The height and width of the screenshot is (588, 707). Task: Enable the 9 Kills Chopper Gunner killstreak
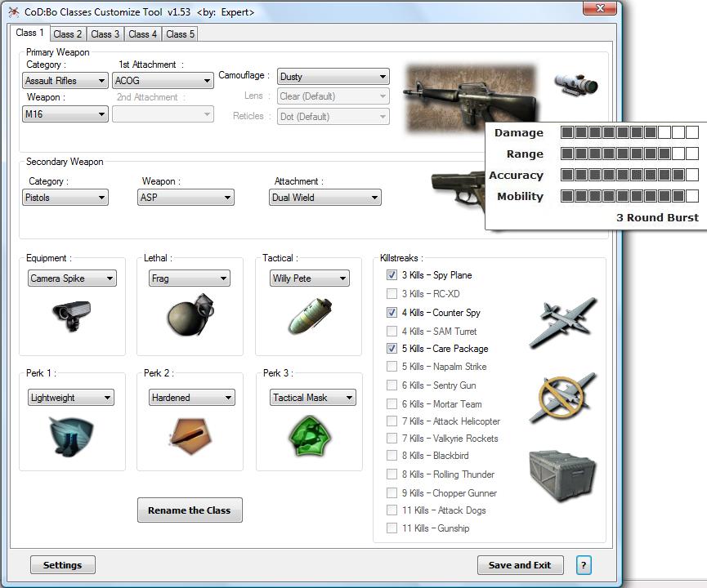tap(392, 493)
